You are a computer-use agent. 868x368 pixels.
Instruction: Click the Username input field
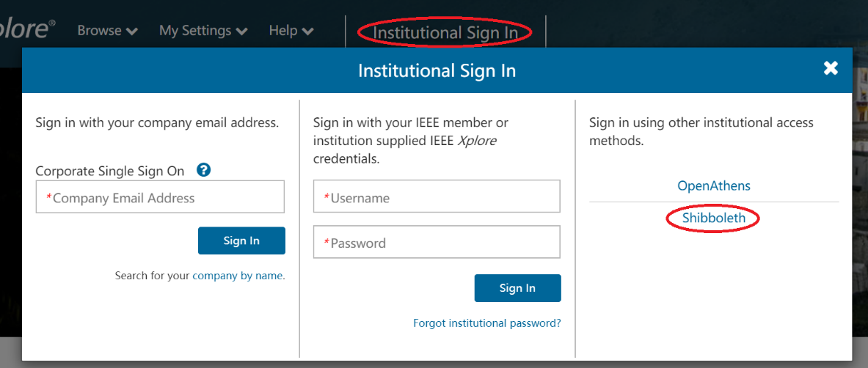(437, 198)
